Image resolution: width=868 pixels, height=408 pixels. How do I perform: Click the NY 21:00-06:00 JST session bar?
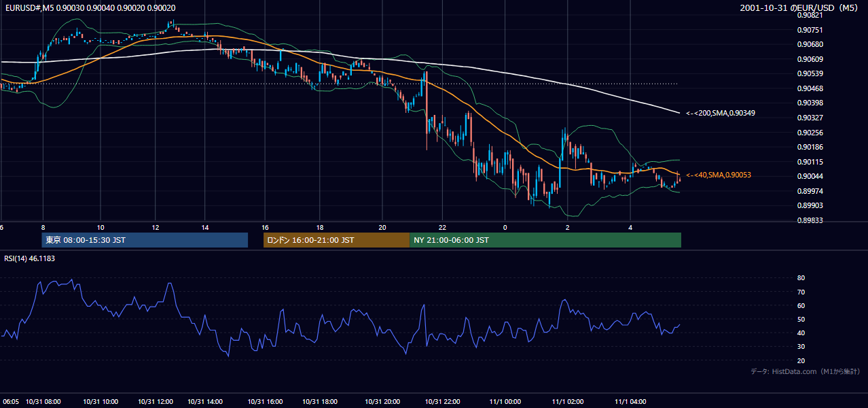coord(545,240)
